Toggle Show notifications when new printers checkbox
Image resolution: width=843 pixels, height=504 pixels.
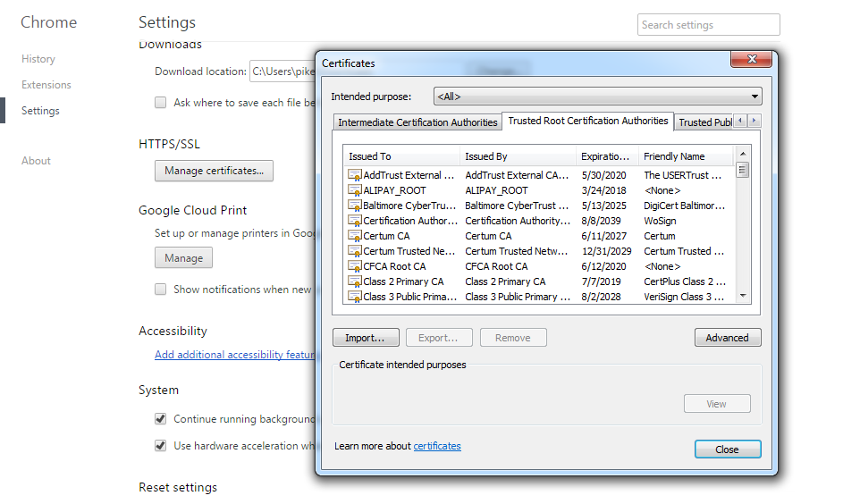160,289
